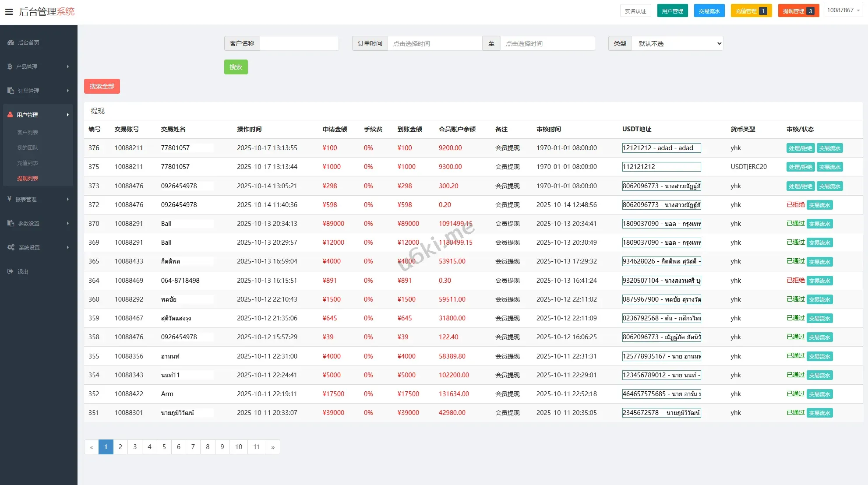Click the 报表管理 yen icon
Viewport: 868px width, 485px height.
tap(9, 199)
